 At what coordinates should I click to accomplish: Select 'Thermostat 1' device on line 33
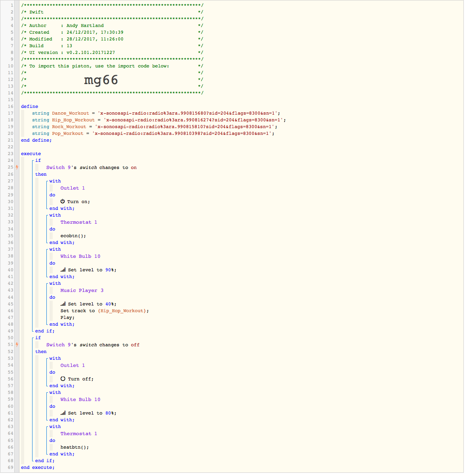pos(79,222)
